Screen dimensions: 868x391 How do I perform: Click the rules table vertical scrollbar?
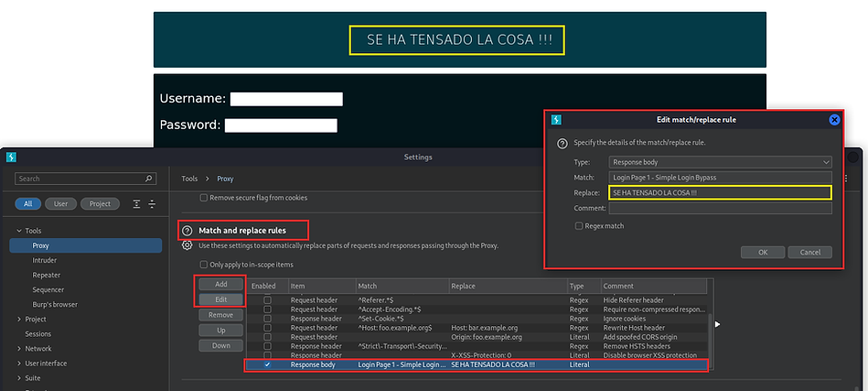pyautogui.click(x=711, y=342)
